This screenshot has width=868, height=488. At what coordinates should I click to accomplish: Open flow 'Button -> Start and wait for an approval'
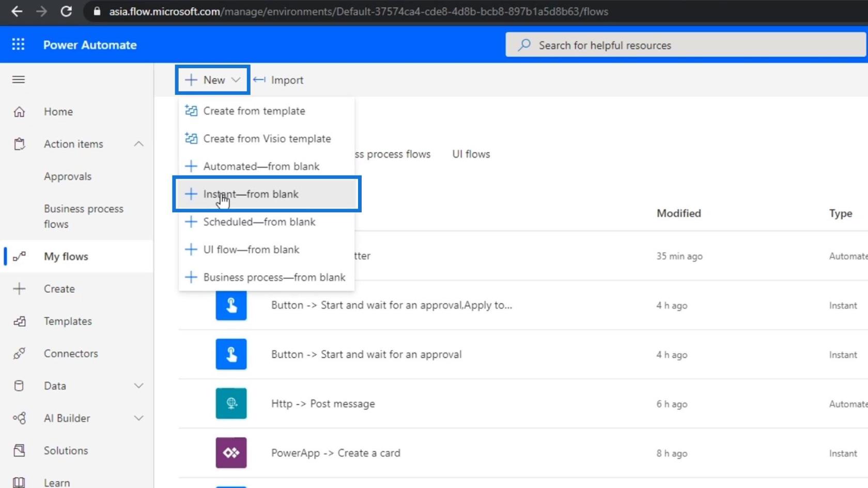tap(366, 354)
